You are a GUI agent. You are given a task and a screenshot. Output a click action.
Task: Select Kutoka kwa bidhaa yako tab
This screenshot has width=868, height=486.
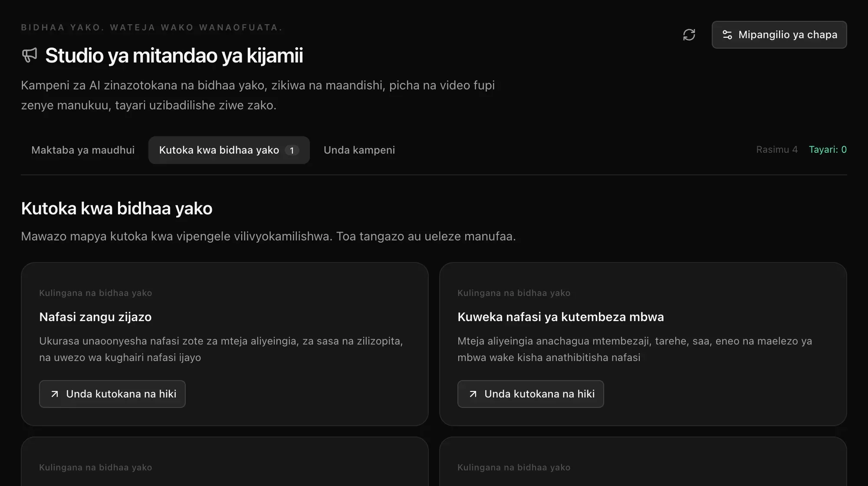coord(229,150)
